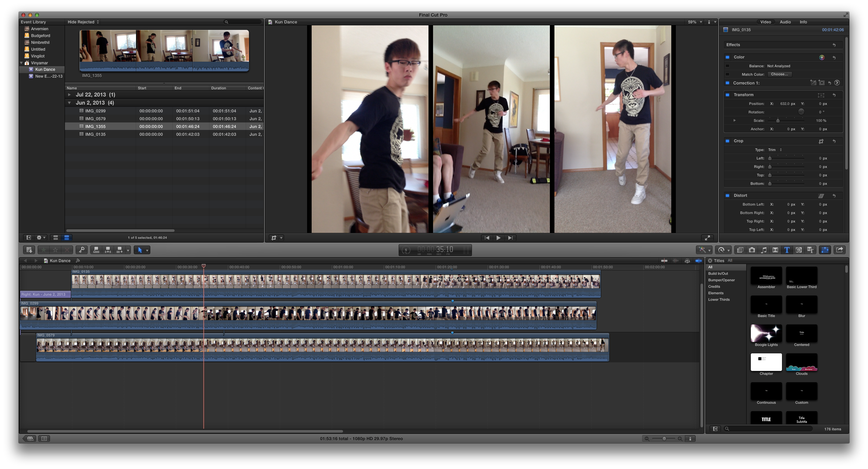Open the Retime speed menu
The height and width of the screenshot is (469, 868).
pos(723,250)
